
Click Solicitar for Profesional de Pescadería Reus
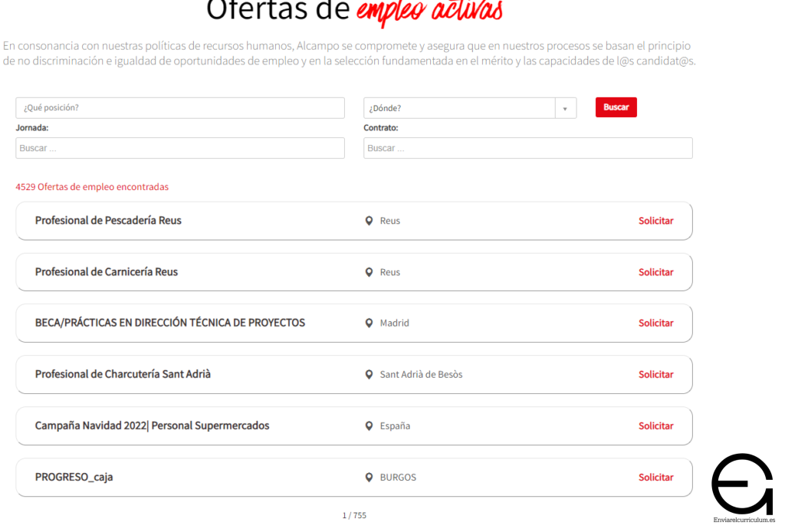[x=655, y=221]
